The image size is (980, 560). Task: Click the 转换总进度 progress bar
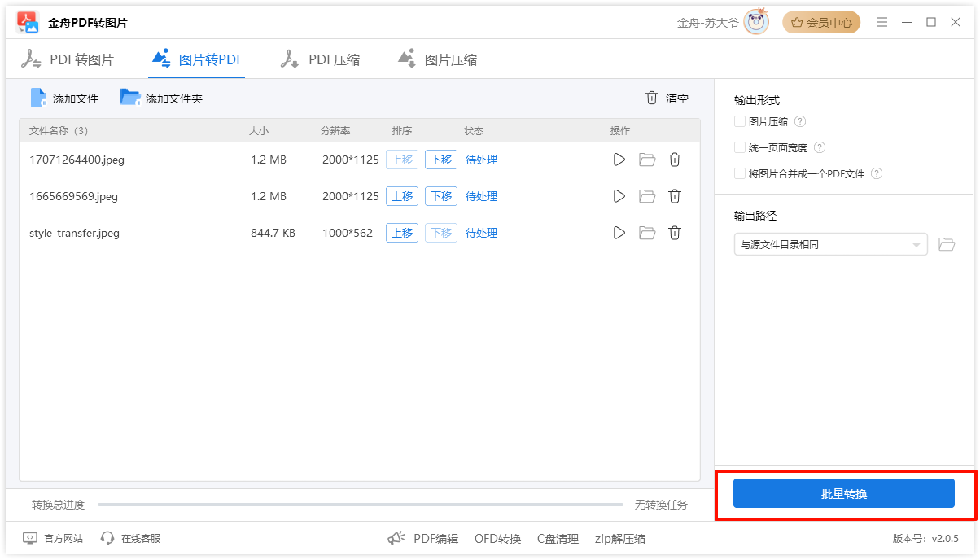360,505
